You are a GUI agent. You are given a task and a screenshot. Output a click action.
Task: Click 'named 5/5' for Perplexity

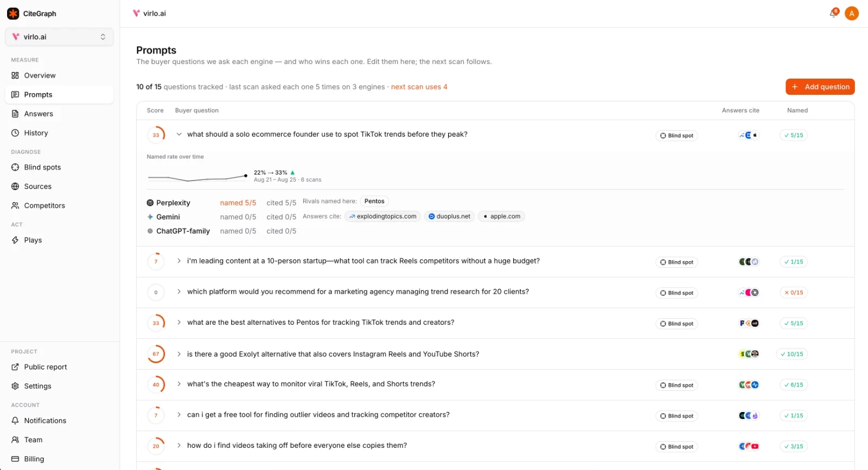(x=238, y=203)
